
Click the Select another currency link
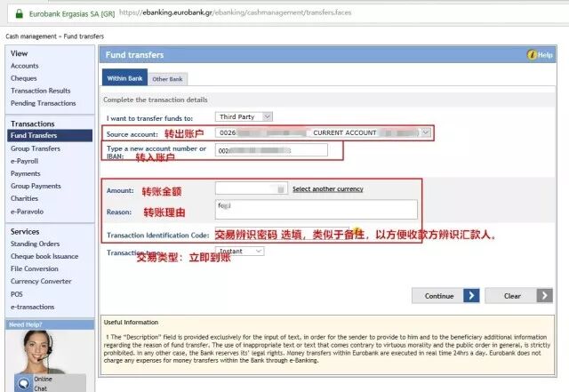click(x=328, y=188)
